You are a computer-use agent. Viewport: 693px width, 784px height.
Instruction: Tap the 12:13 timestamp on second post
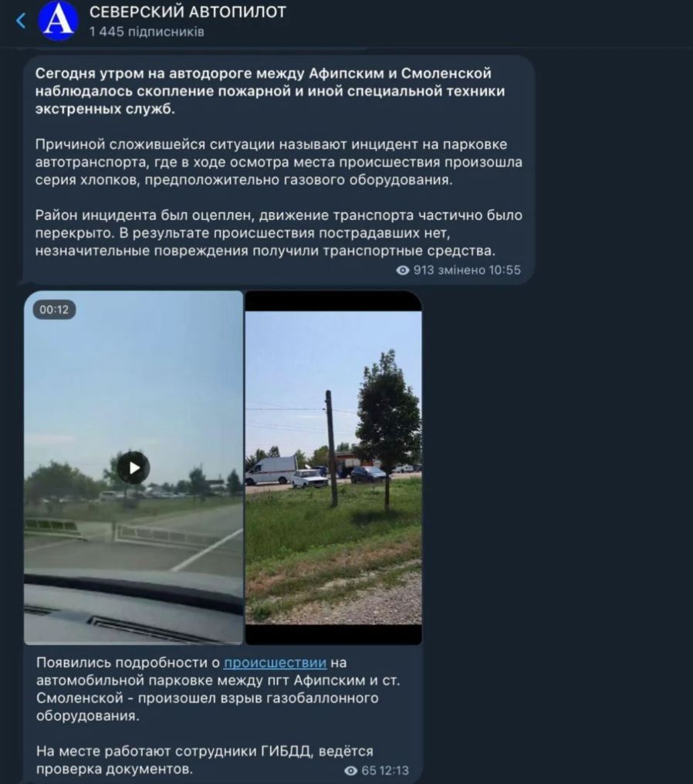[394, 771]
